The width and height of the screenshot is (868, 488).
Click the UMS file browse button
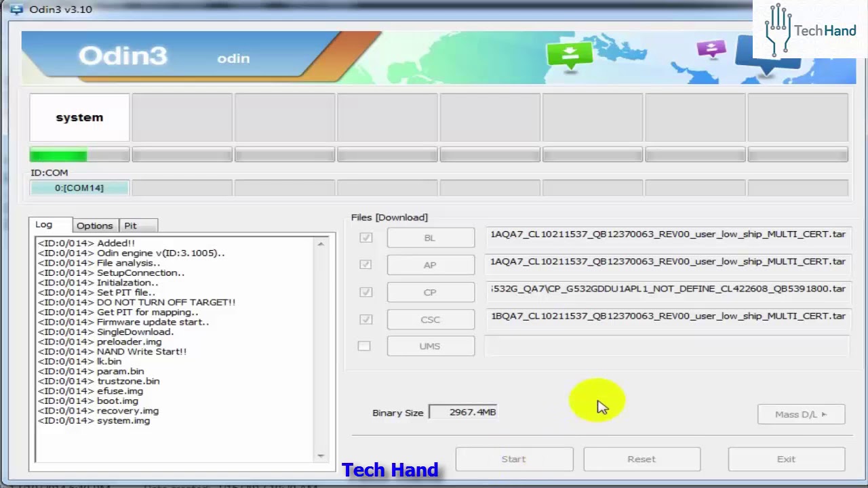(x=431, y=346)
